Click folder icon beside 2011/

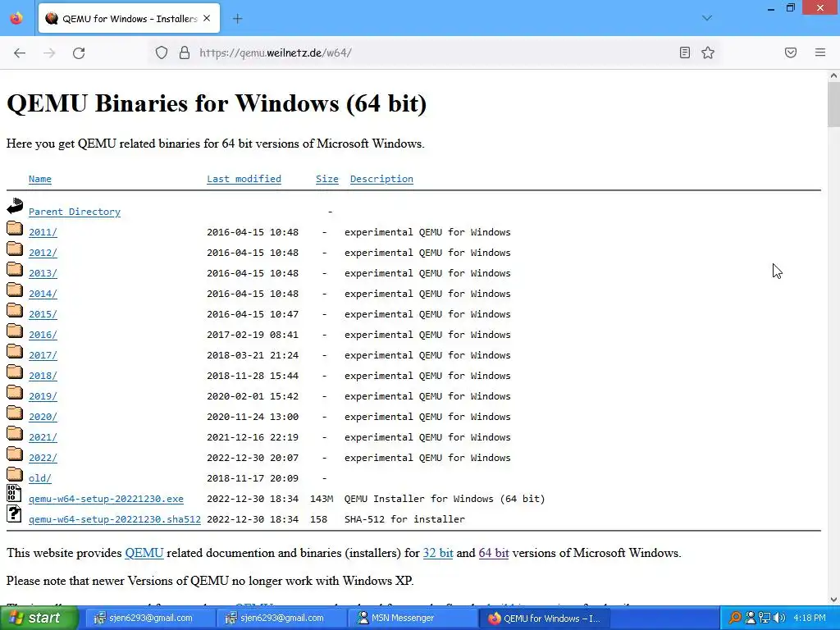(x=15, y=228)
